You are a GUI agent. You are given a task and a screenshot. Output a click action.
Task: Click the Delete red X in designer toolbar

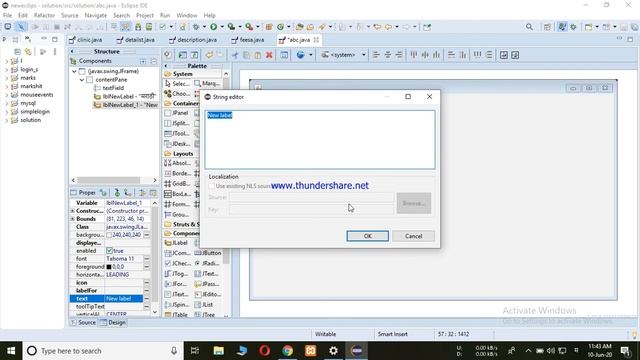pos(269,55)
